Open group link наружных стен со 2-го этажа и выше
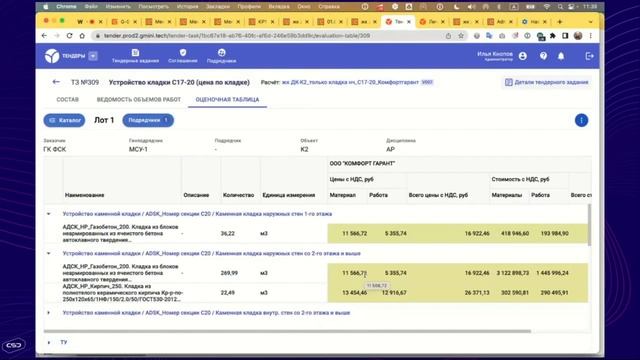Image resolution: width=640 pixels, height=360 pixels. 211,253
